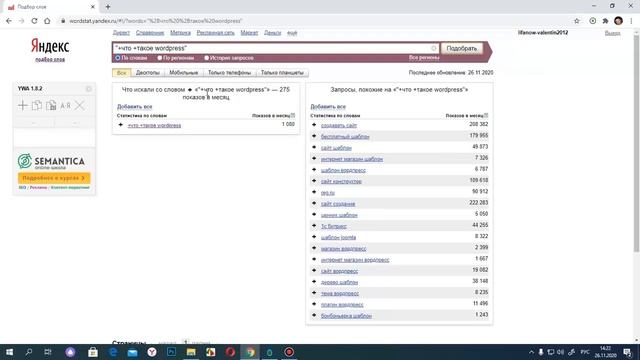This screenshot has height=360, width=640.
Task: Click the plus beside 'плагин вордпресс'
Action: click(314, 304)
